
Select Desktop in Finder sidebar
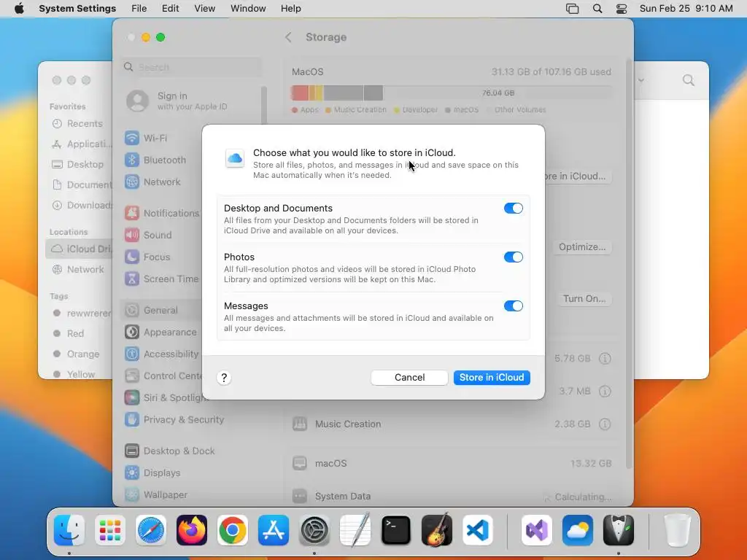click(x=77, y=164)
